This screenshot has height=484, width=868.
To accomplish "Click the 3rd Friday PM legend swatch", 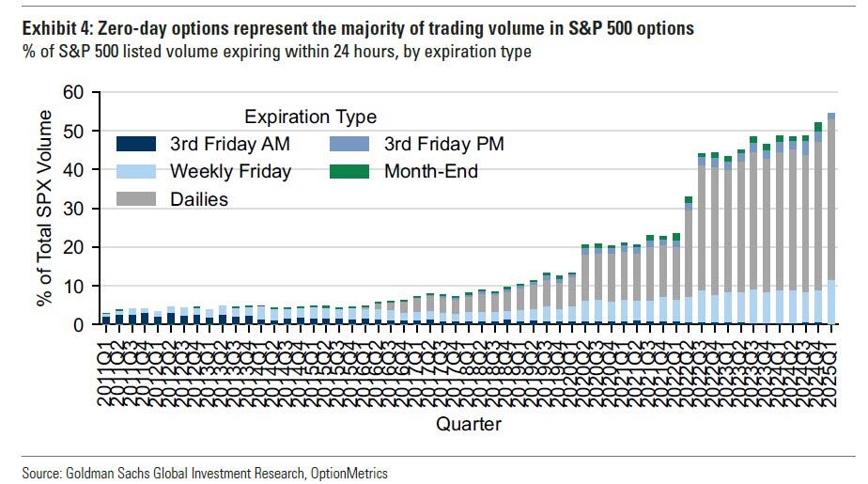I will [x=349, y=144].
